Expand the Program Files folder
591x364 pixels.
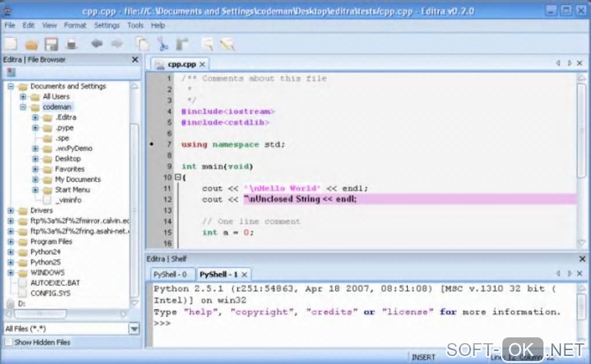(x=11, y=242)
